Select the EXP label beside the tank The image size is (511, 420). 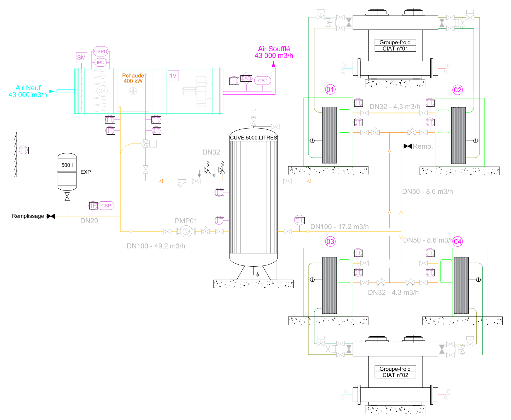click(86, 172)
